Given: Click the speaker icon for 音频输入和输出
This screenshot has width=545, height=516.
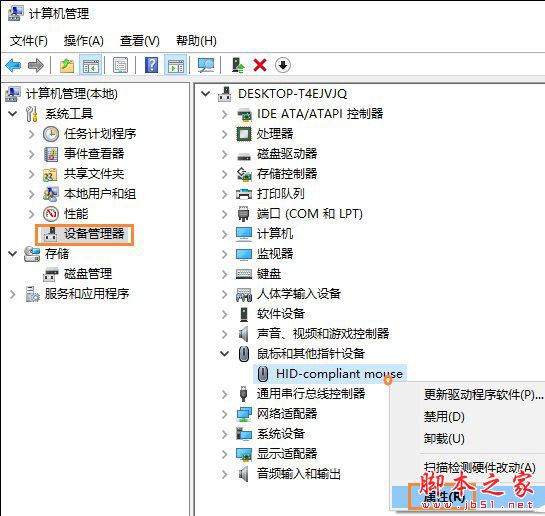Looking at the screenshot, I should [x=244, y=474].
